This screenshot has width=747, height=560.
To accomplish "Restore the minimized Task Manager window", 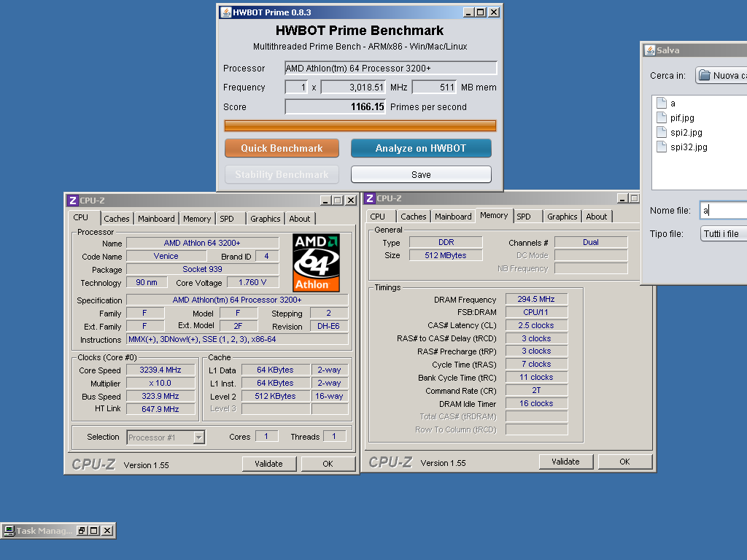I will point(82,531).
